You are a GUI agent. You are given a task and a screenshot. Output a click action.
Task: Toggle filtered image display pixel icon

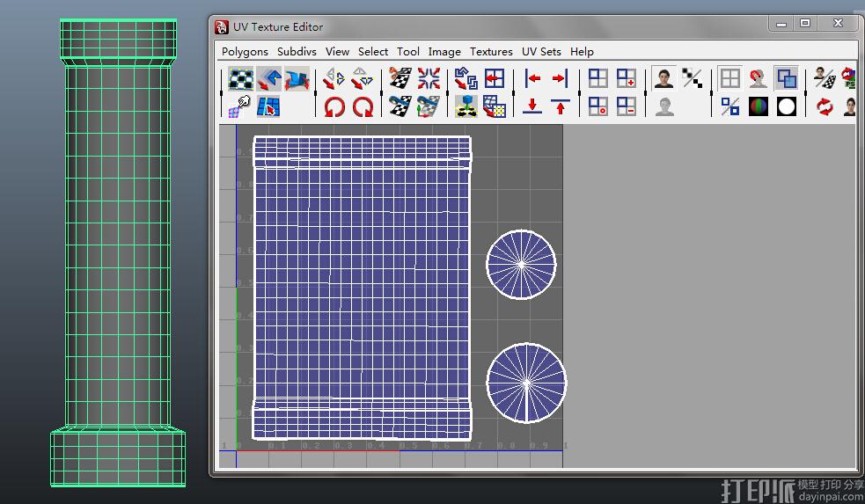(x=692, y=79)
